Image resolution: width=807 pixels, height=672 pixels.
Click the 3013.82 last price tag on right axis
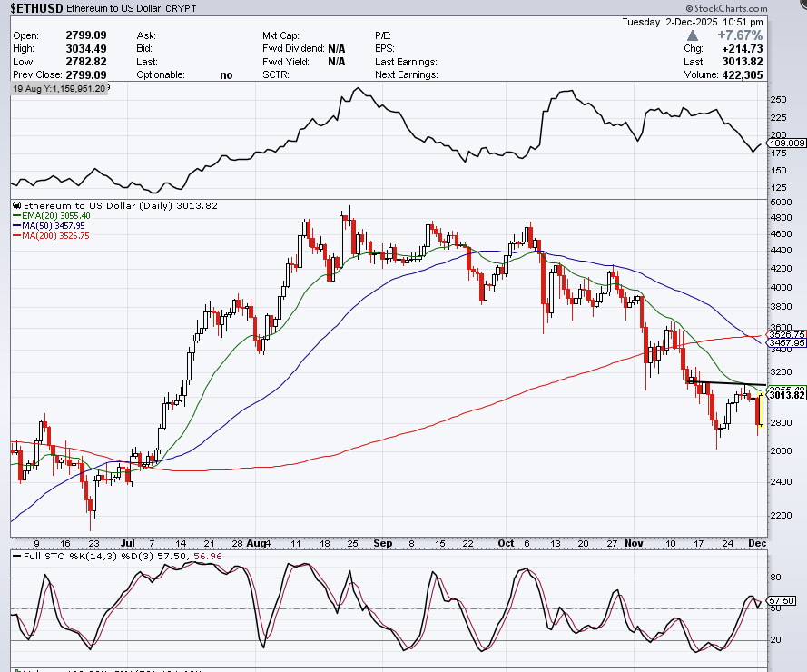[x=787, y=395]
